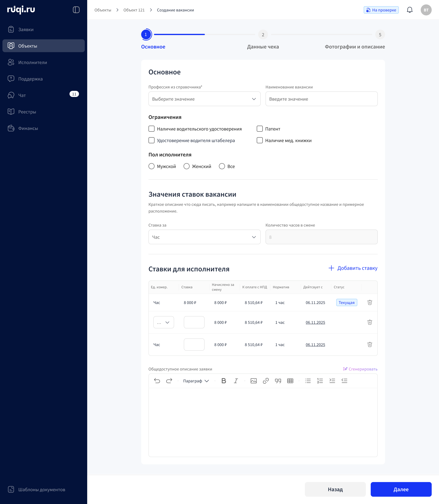
Task: Insert a table in editor
Action: tap(290, 381)
